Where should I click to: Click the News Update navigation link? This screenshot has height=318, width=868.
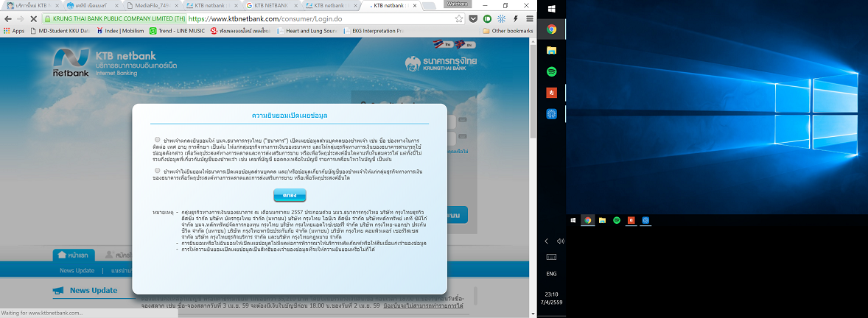point(77,270)
